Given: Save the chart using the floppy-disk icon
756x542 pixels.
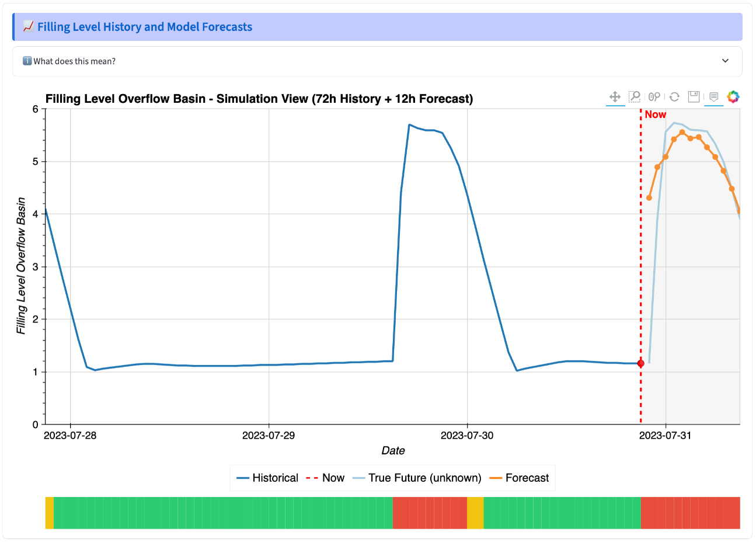Looking at the screenshot, I should (694, 97).
